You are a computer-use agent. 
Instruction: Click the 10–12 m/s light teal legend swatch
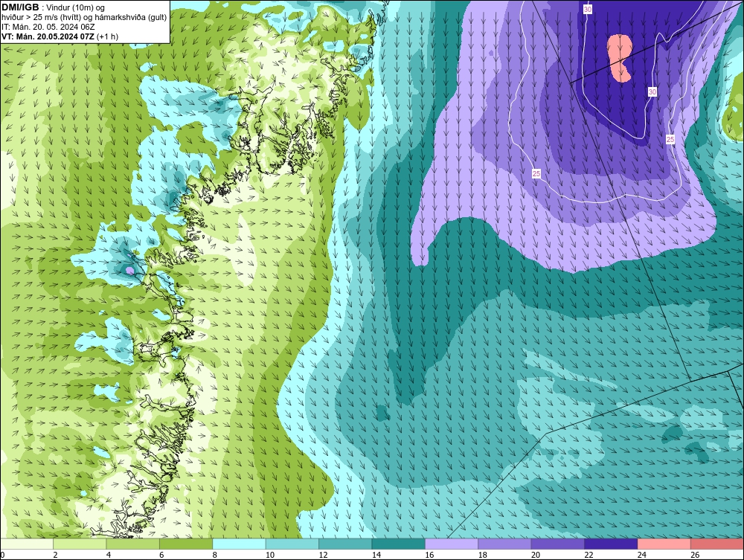click(x=292, y=544)
